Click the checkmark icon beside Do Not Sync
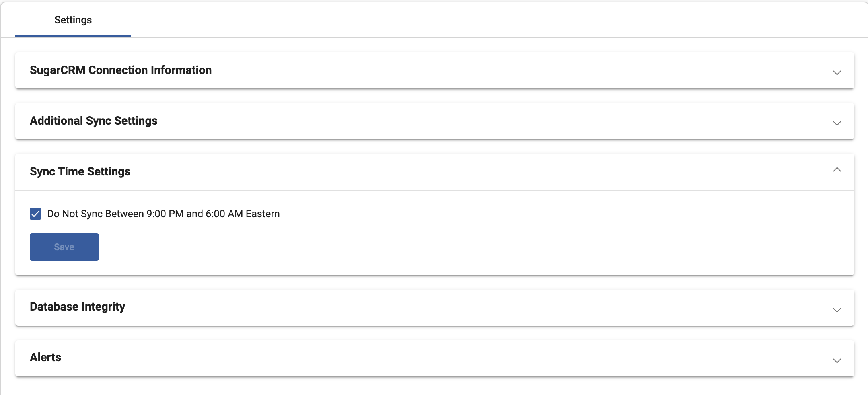The width and height of the screenshot is (868, 395). point(35,214)
